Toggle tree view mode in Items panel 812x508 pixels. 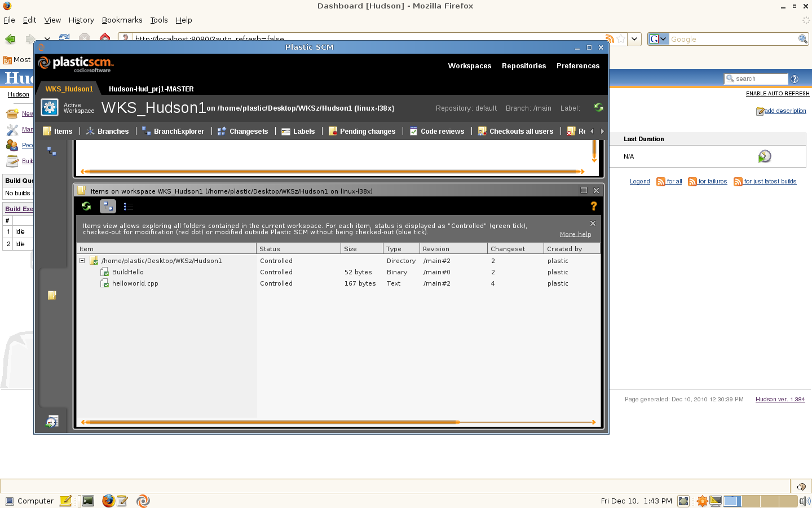(x=107, y=206)
